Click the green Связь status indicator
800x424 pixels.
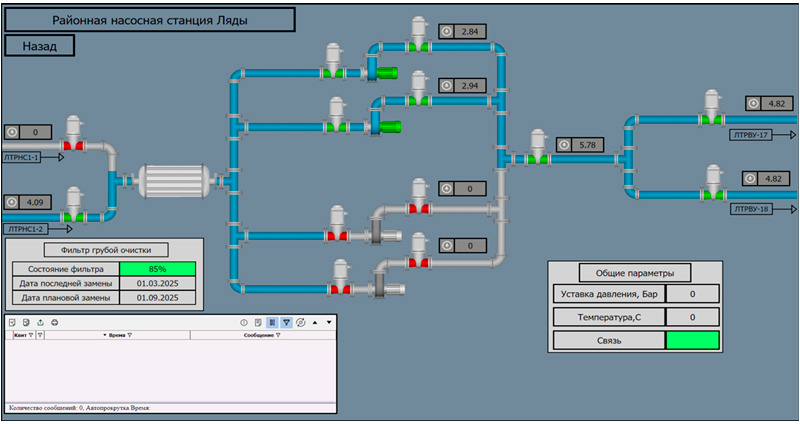(692, 341)
